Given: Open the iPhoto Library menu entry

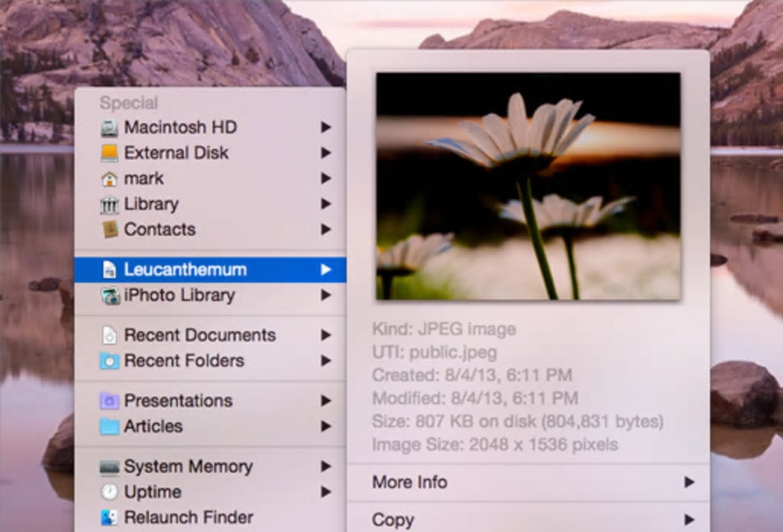Looking at the screenshot, I should pos(210,296).
